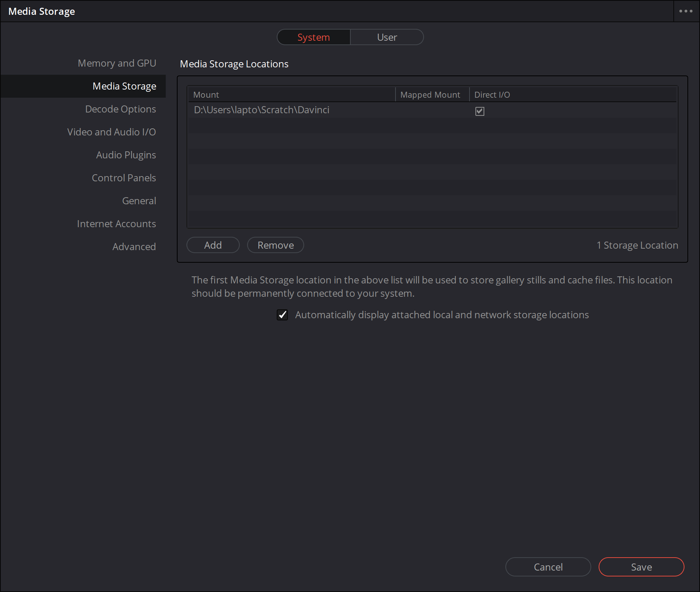The height and width of the screenshot is (592, 700).
Task: Cancel the preferences changes
Action: pyautogui.click(x=548, y=567)
